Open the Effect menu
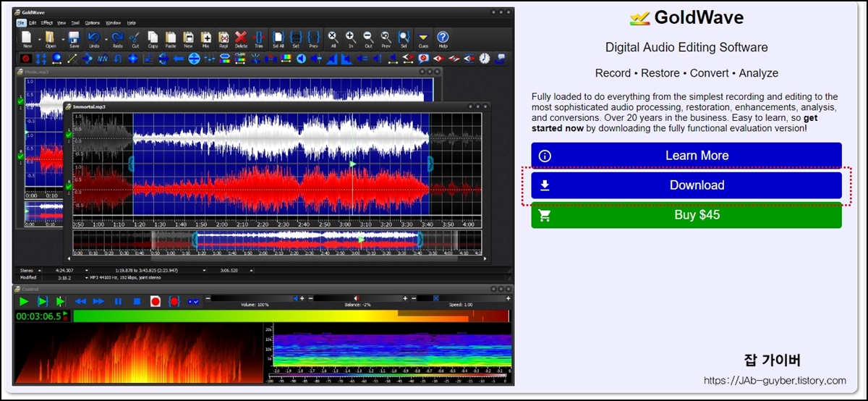This screenshot has height=401, width=868. (x=47, y=22)
